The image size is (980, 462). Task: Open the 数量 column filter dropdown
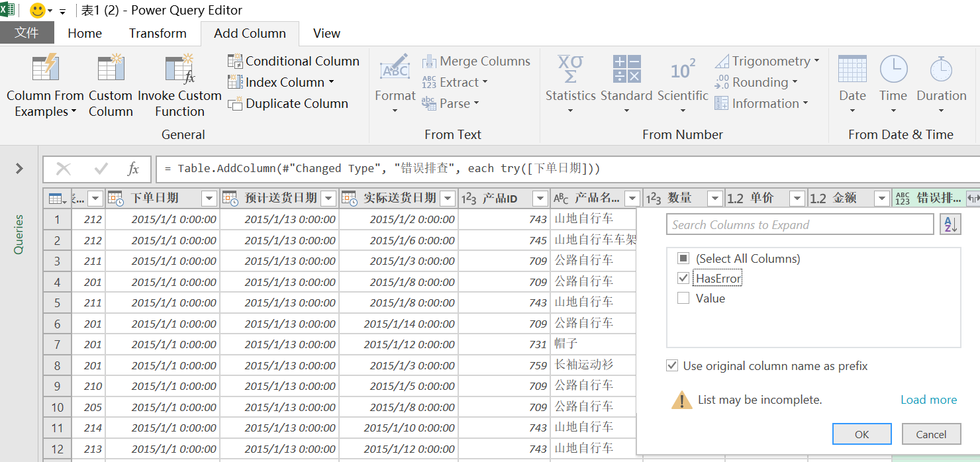tap(715, 198)
